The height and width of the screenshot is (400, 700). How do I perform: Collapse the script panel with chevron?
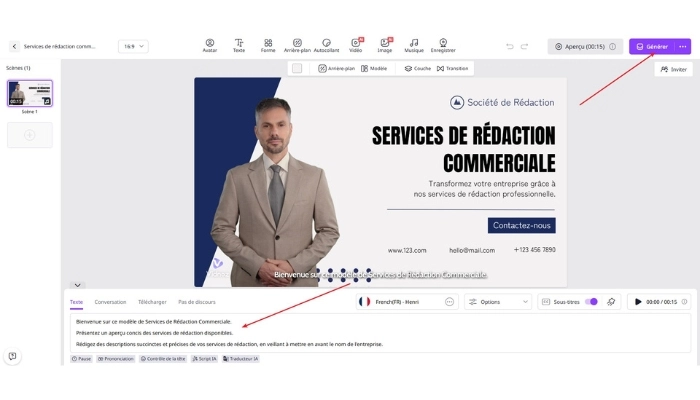77,285
